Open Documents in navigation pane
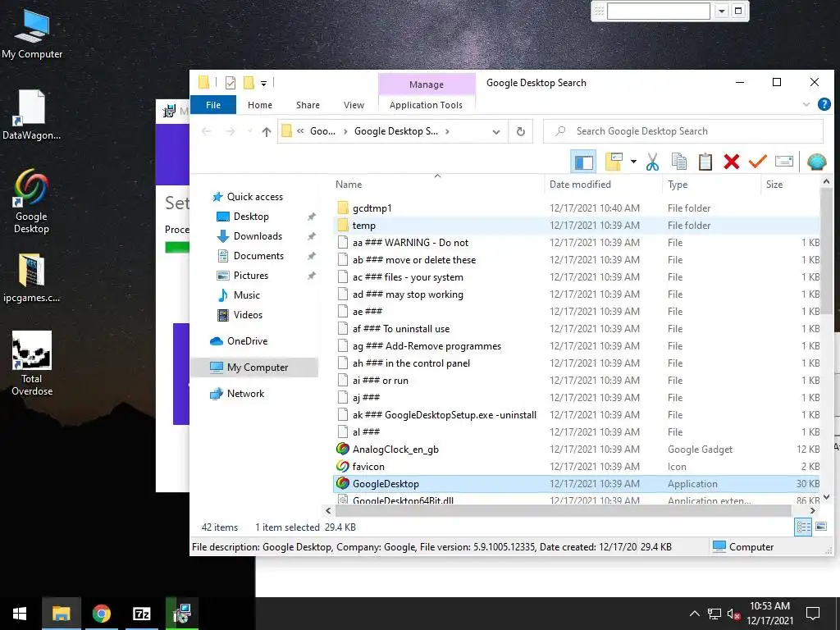Viewport: 840px width, 630px height. (x=258, y=256)
